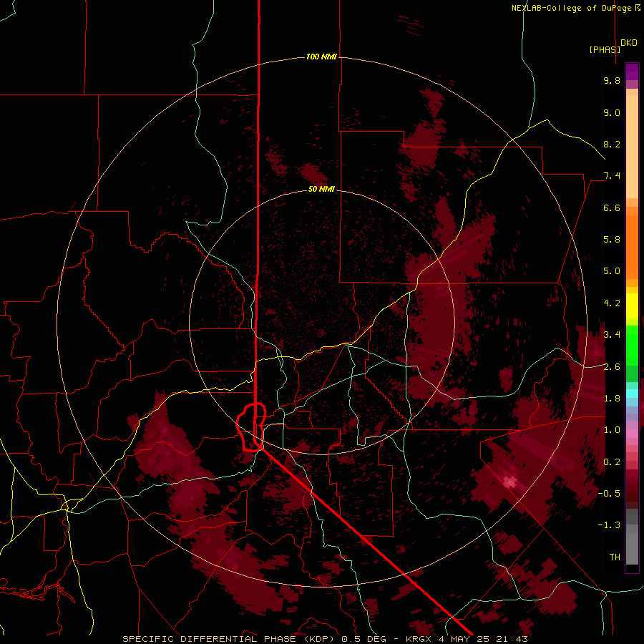Image resolution: width=644 pixels, height=644 pixels.
Task: Click the 9.0 scale value
Action: coord(612,112)
